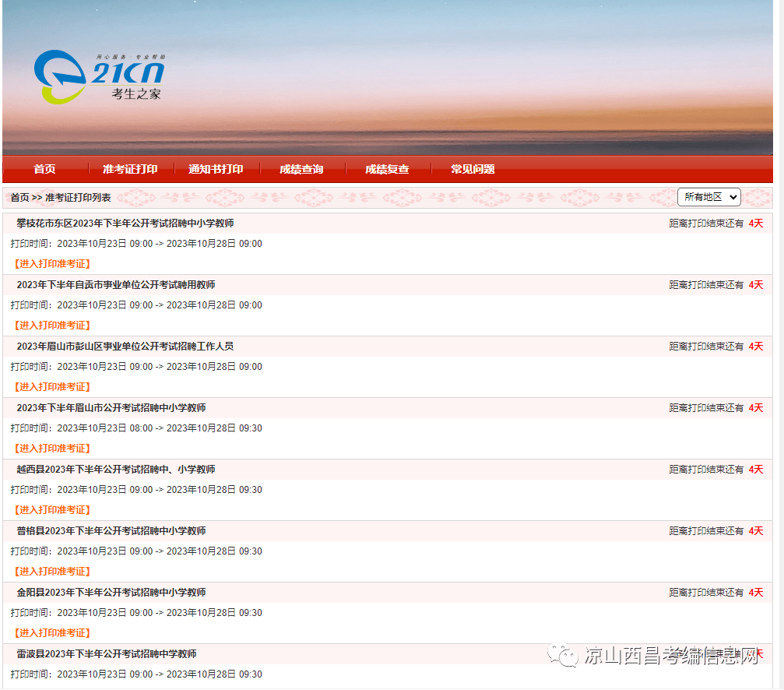Viewport: 784px width, 690px height.
Task: Open the 成绩查询 menu
Action: (x=301, y=169)
